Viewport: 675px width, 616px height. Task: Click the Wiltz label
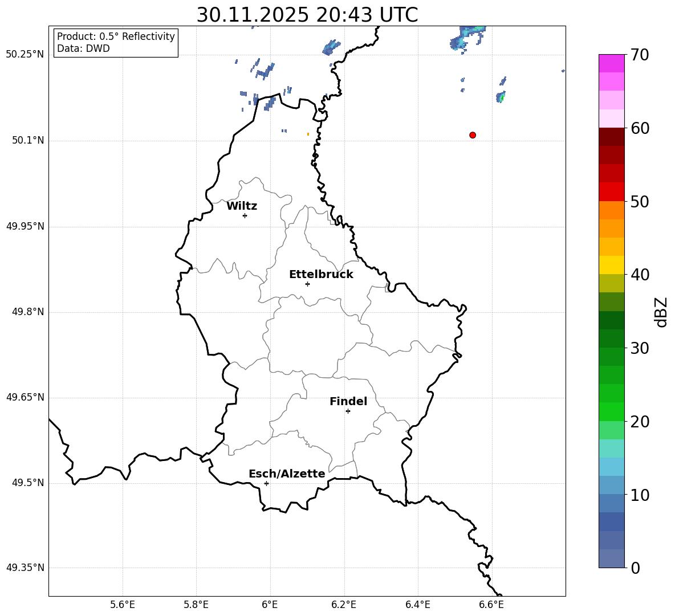[242, 206]
